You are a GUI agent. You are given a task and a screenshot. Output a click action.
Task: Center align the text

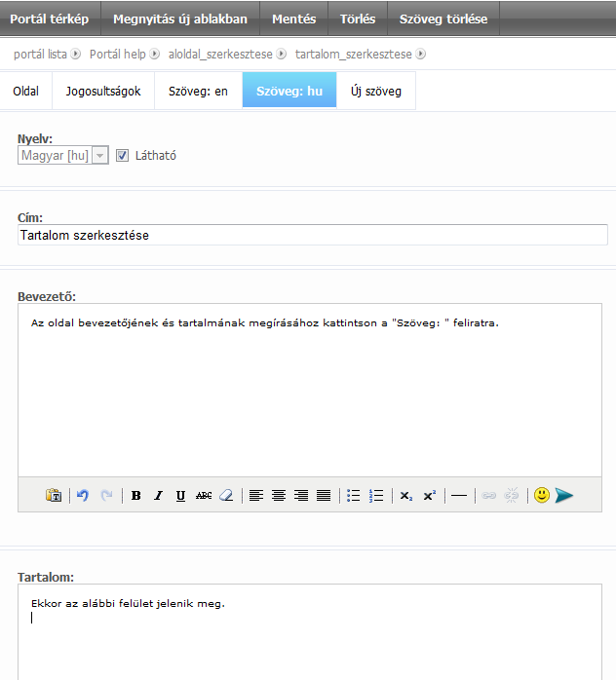coord(279,495)
